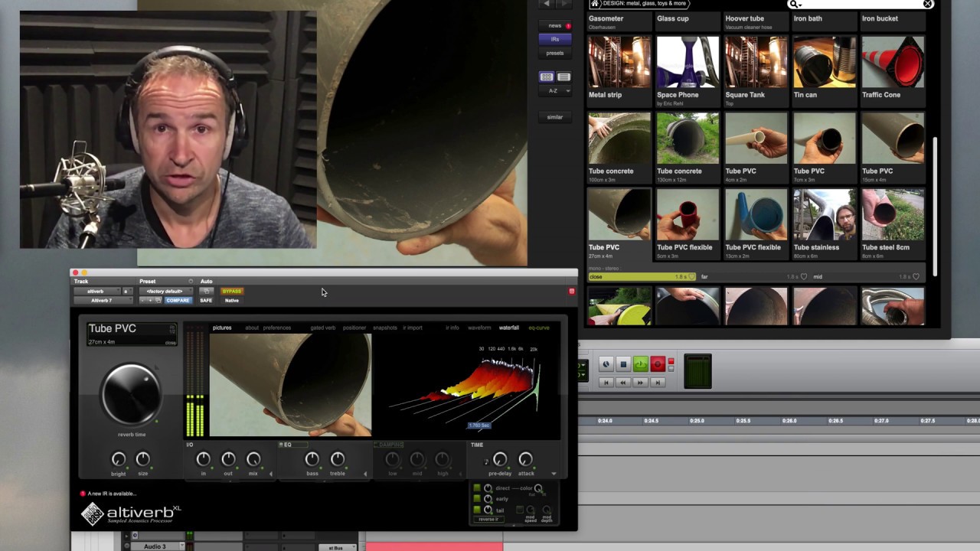Click the fast-forward transport button
The width and height of the screenshot is (980, 551).
click(x=640, y=382)
